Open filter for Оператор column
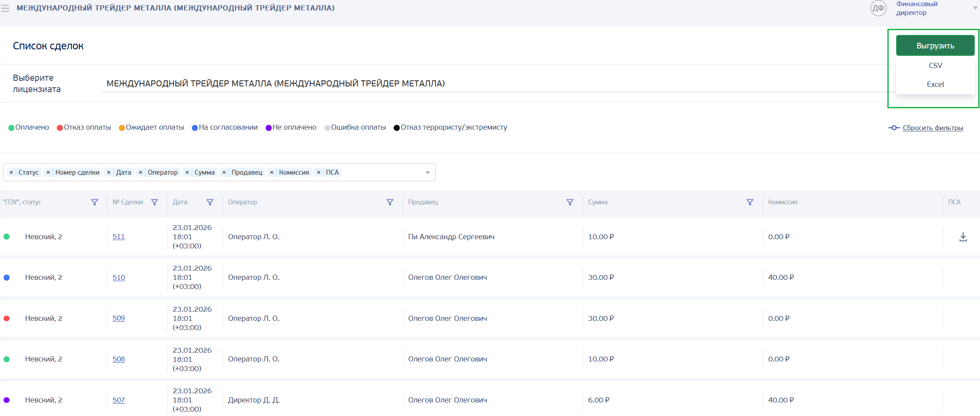 click(x=390, y=202)
